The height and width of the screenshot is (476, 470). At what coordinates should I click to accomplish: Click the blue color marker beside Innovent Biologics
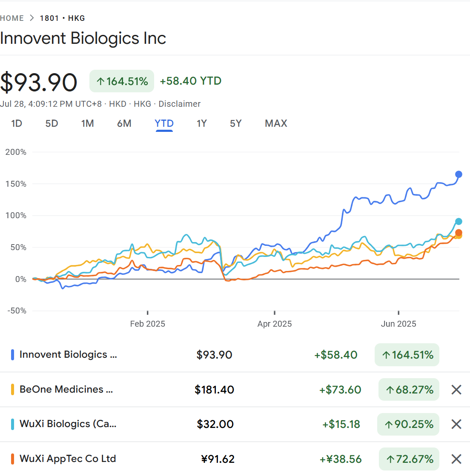13,355
